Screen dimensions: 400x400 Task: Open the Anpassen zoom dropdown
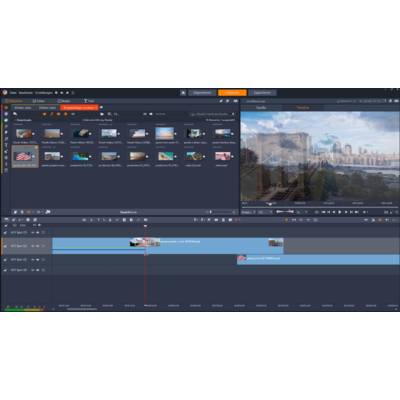tap(248, 212)
